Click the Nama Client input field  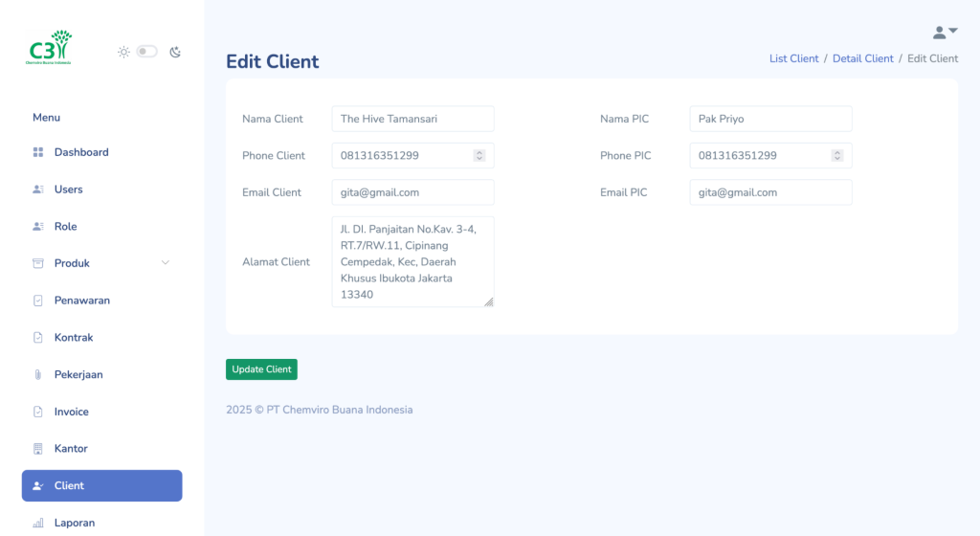tap(412, 119)
